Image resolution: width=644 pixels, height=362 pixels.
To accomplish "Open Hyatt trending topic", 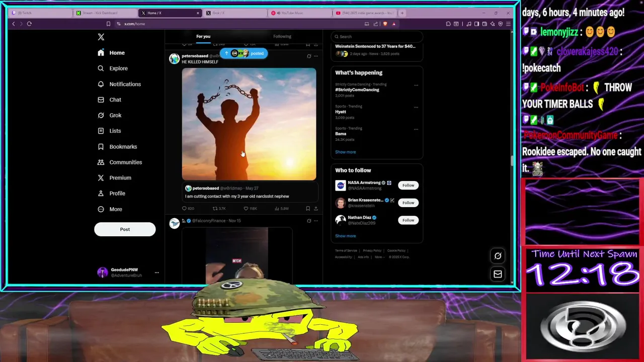I will pyautogui.click(x=341, y=112).
